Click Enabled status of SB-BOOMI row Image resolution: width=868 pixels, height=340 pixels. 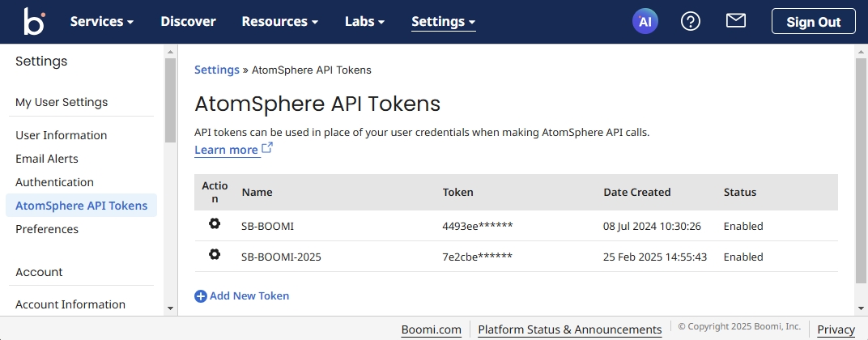click(x=743, y=227)
